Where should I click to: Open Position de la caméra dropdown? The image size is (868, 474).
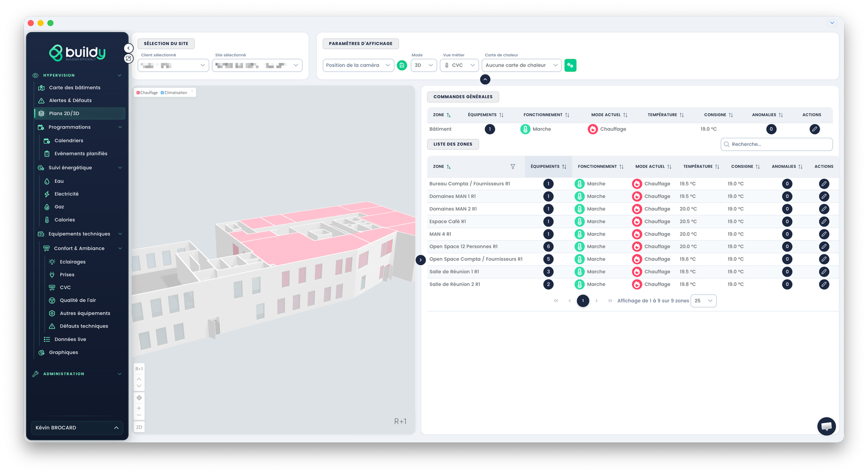[x=358, y=65]
